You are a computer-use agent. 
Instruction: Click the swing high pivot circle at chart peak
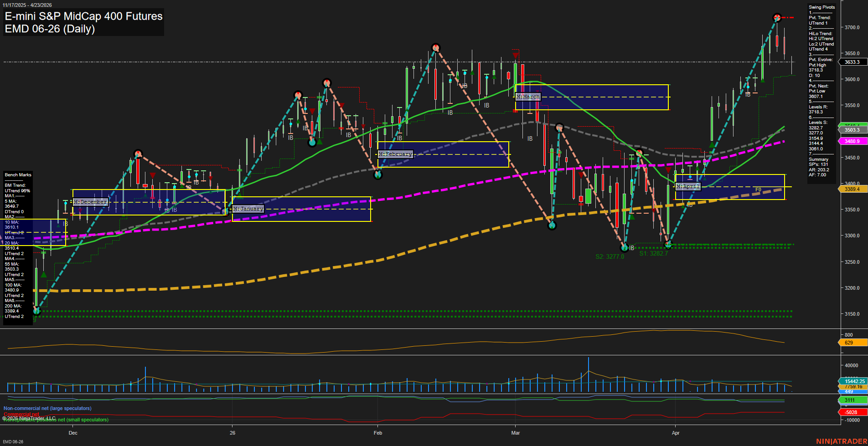pyautogui.click(x=776, y=18)
